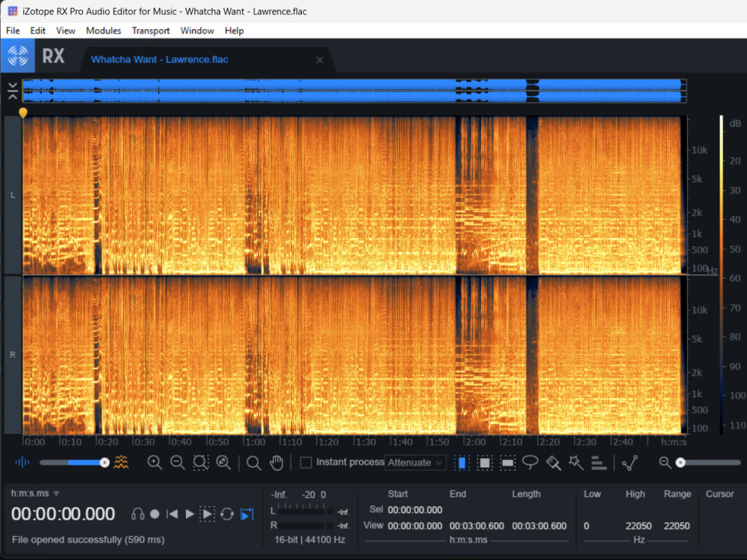747x560 pixels.
Task: Click the waveform overview strip
Action: coord(354,90)
